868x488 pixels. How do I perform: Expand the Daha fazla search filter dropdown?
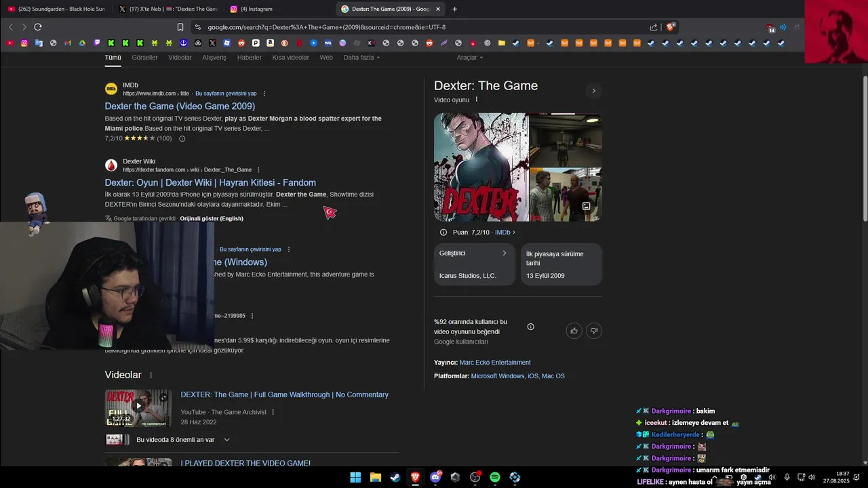[x=361, y=58]
